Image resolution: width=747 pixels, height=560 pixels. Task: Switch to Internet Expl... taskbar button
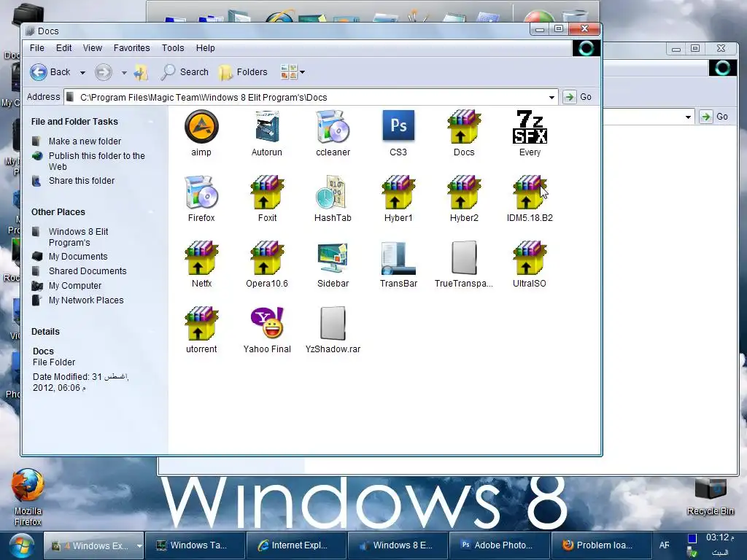296,545
